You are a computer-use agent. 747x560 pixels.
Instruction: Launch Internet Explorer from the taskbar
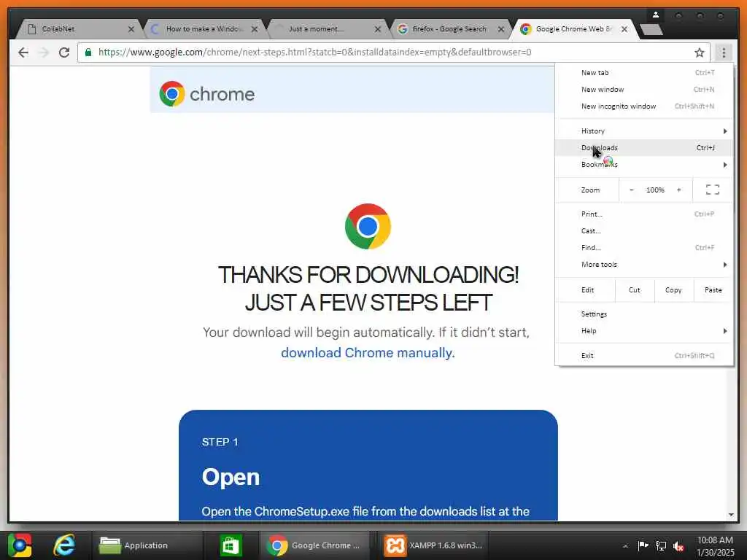pyautogui.click(x=64, y=545)
